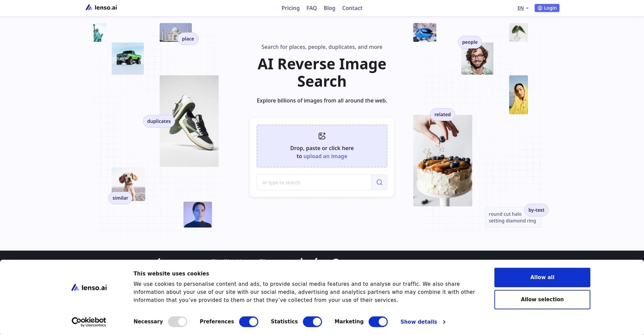This screenshot has height=335, width=644.
Task: Click the blue fish thumbnail
Action: [425, 33]
